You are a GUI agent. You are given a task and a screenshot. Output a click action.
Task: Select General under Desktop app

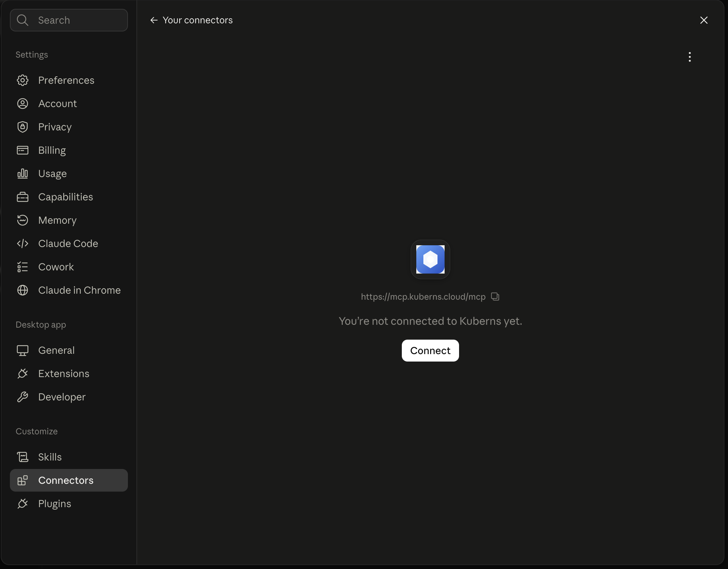point(69,350)
